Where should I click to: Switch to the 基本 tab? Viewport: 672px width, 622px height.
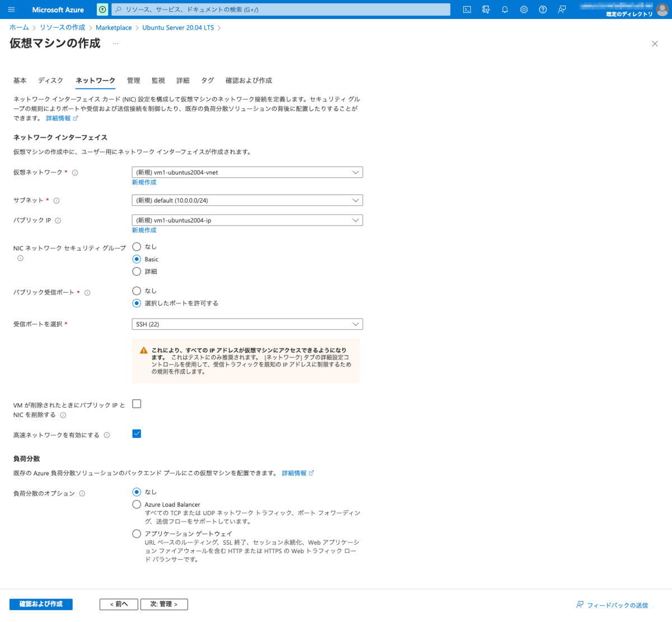[20, 81]
